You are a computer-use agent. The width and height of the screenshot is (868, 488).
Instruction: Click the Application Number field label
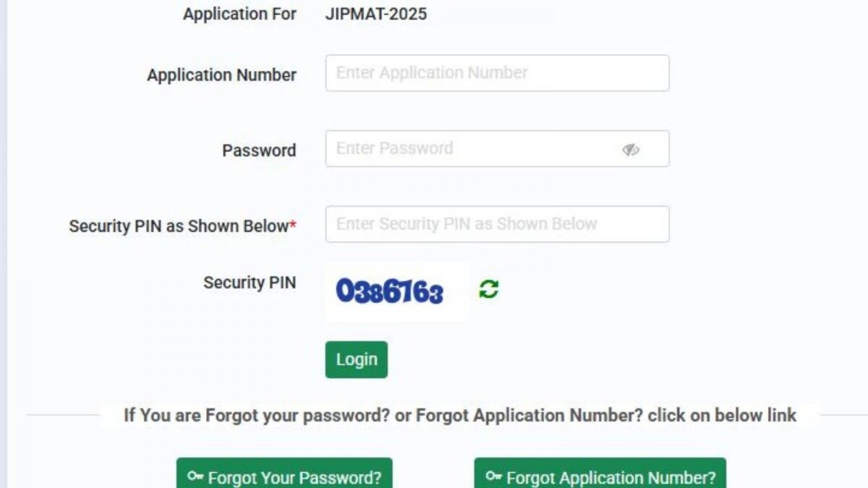221,74
